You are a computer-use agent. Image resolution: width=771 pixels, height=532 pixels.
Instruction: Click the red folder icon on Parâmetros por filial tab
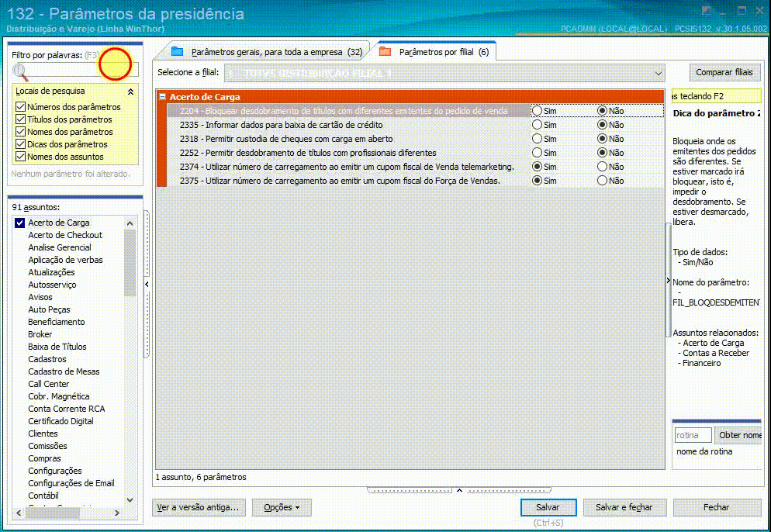[385, 52]
